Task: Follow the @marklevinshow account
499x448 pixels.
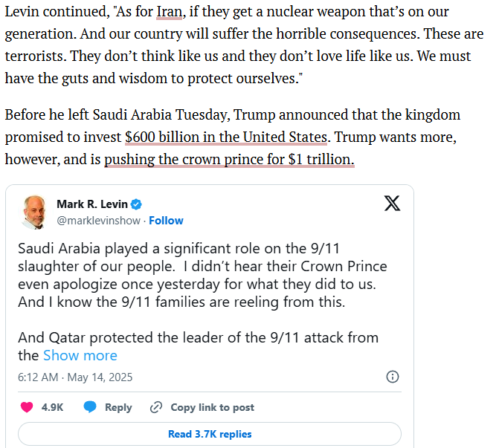Action: click(x=166, y=221)
